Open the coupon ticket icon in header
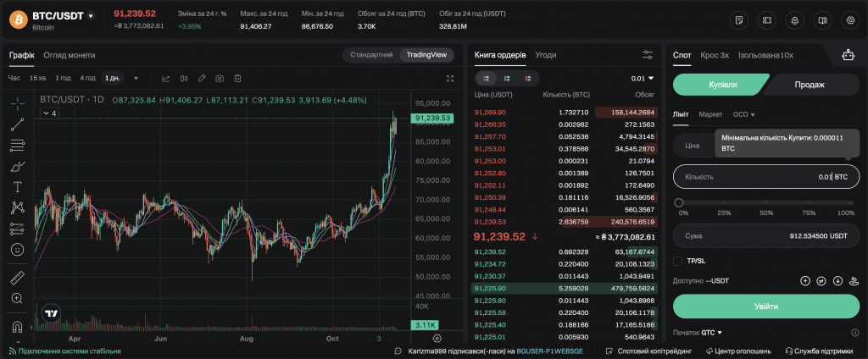 point(766,20)
